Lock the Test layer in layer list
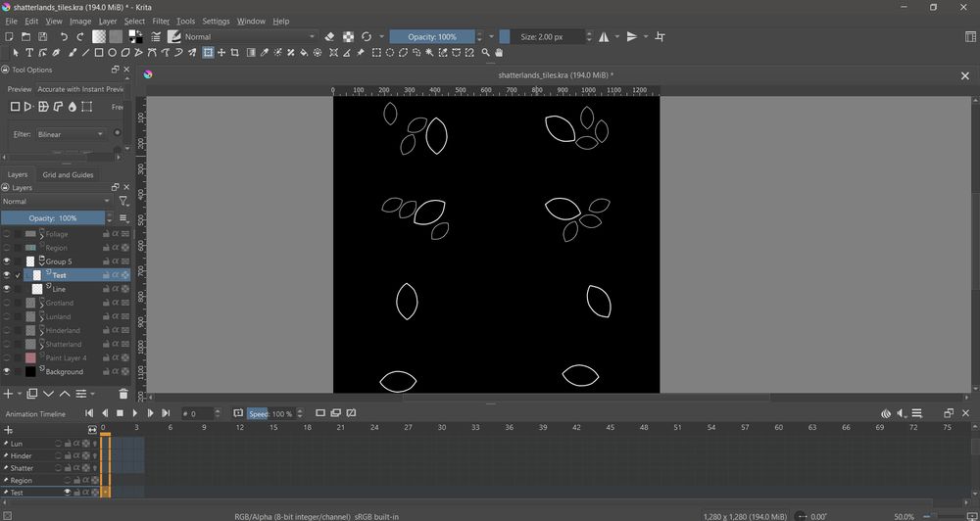Viewport: 980px width, 521px height. click(106, 275)
